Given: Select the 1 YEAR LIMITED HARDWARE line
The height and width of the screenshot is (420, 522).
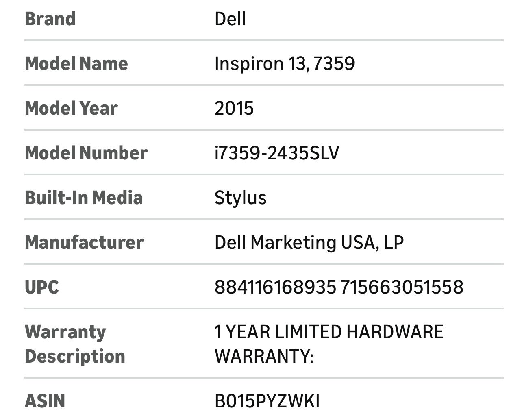Looking at the screenshot, I should (x=329, y=332).
